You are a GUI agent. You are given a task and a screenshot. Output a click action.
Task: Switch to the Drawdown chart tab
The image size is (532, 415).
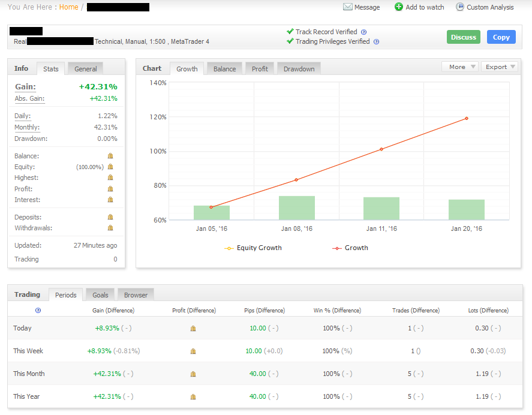[x=299, y=69]
